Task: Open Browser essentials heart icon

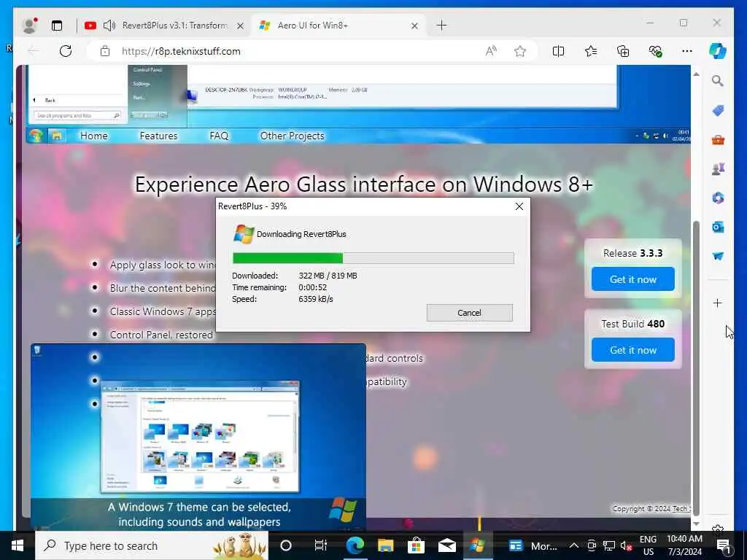Action: point(655,51)
